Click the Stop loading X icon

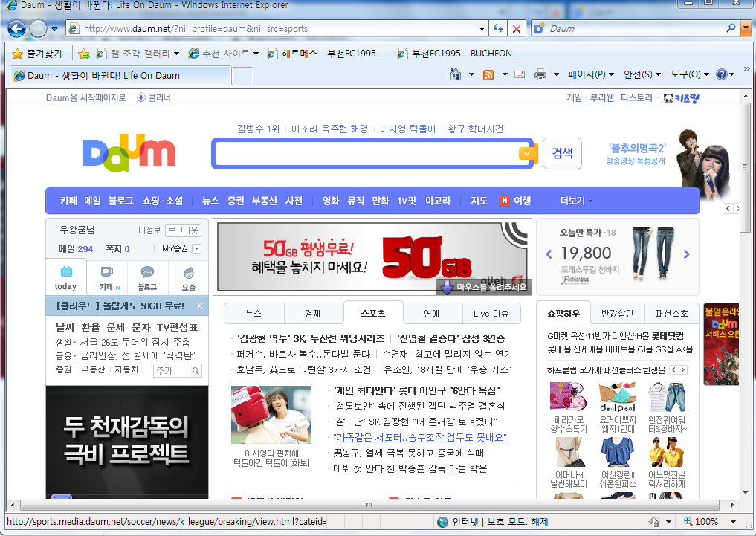tap(516, 29)
